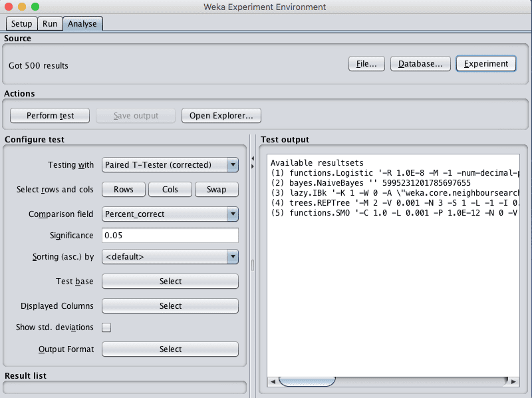Maximize window with green button
The width and height of the screenshot is (532, 398).
coord(35,7)
